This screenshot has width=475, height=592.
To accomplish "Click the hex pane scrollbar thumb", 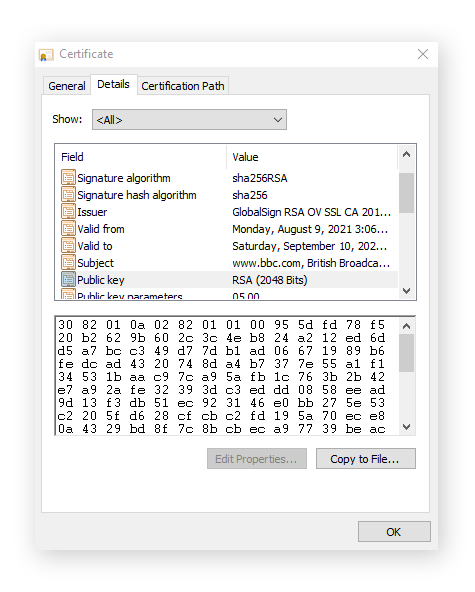I will [406, 353].
